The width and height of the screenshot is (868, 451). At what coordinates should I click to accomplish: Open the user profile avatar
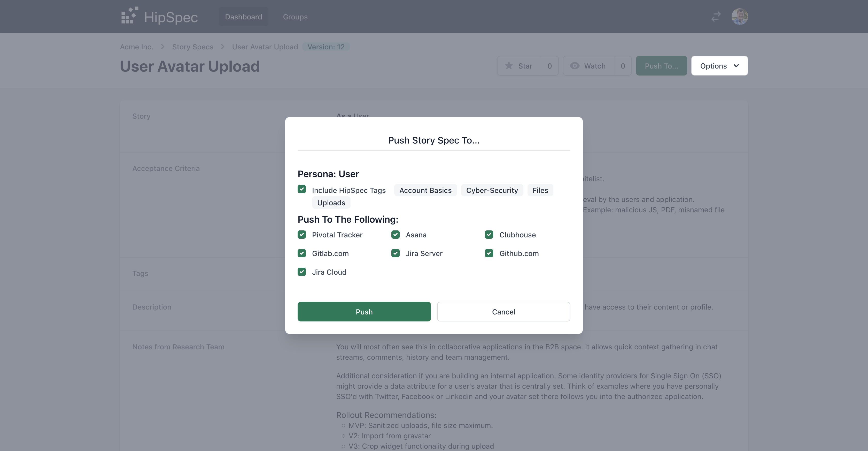click(739, 17)
